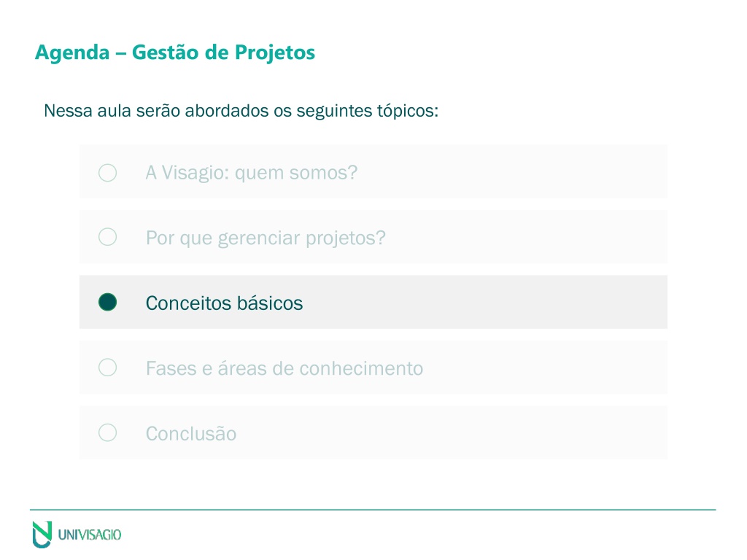Open the 'Fases e áreas de conhecimento' text

(x=285, y=368)
